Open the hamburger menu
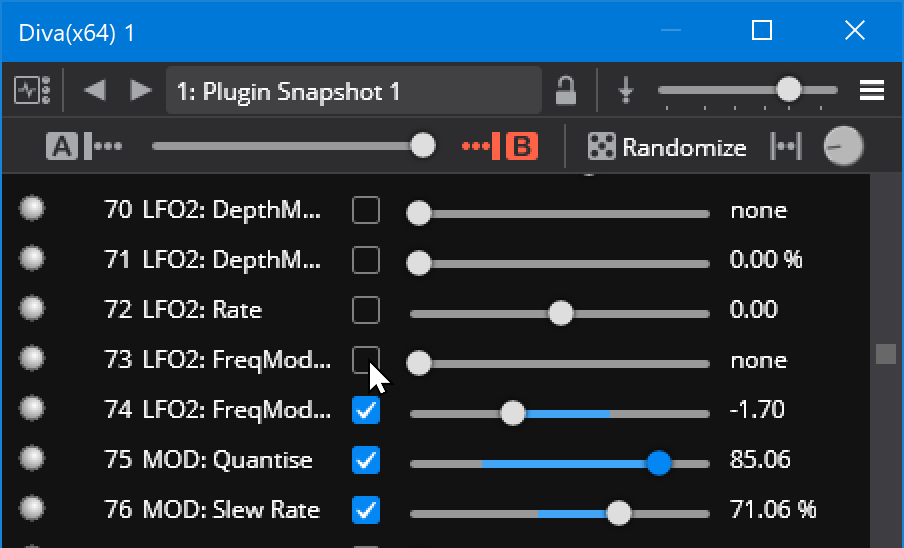 pyautogui.click(x=872, y=90)
